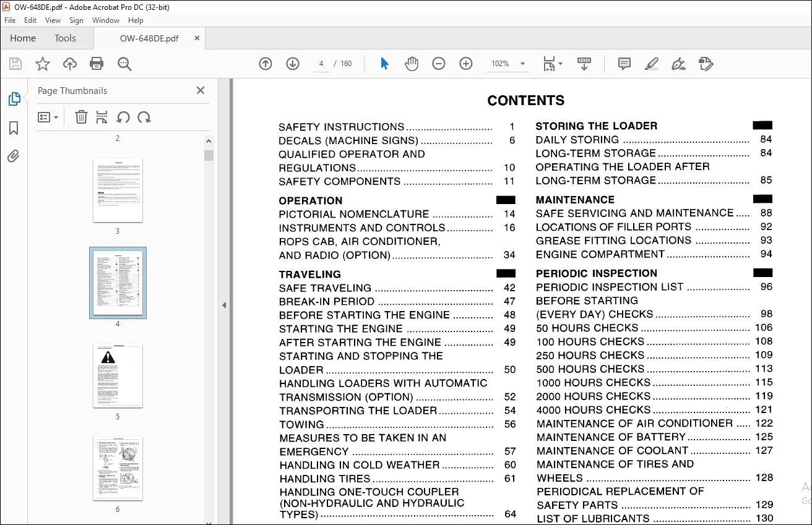The image size is (812, 525).
Task: Open the Sign menu
Action: pos(76,20)
